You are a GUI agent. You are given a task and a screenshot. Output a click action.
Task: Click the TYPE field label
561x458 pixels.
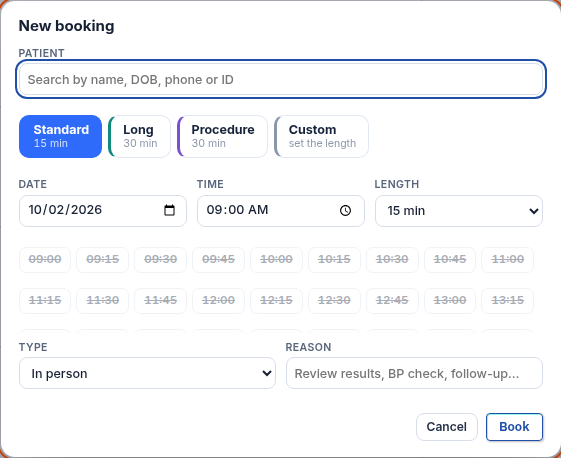[33, 347]
